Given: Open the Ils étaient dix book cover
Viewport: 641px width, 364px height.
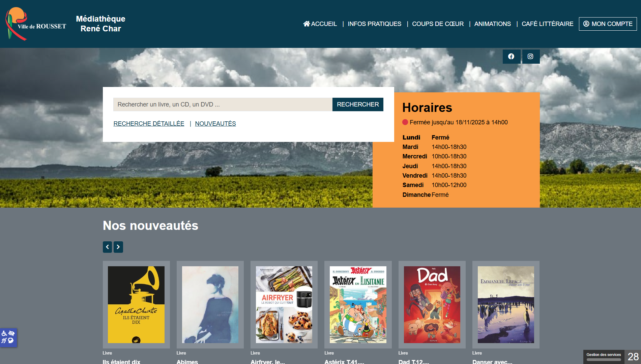Looking at the screenshot, I should coord(136,305).
